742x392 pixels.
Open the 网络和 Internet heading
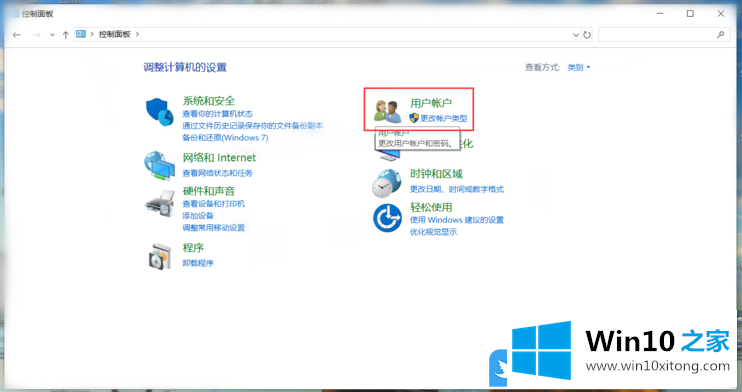tap(219, 158)
